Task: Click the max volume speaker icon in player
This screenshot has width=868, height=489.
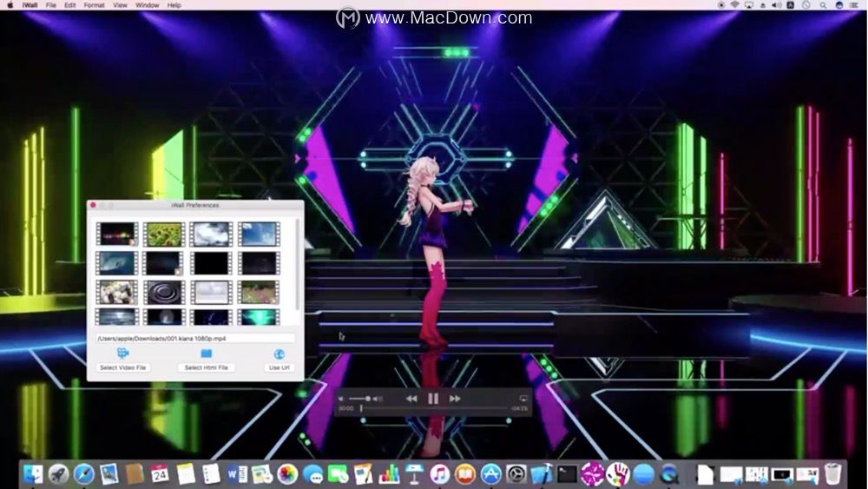Action: 378,399
